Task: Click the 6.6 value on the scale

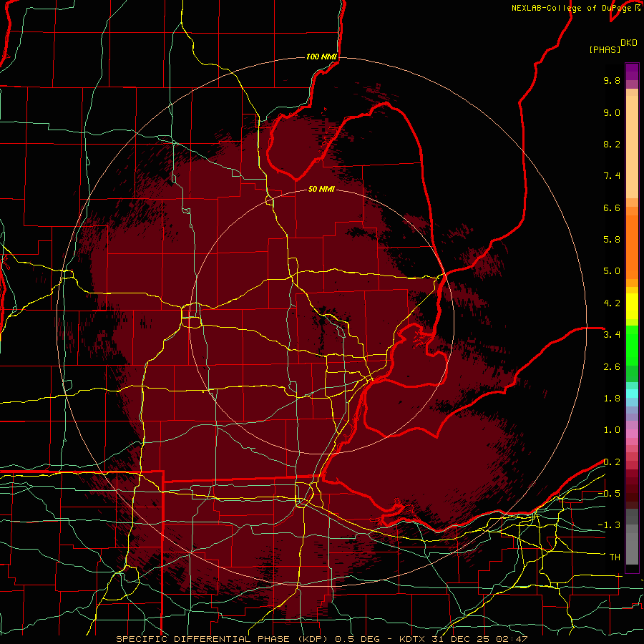Action: click(612, 208)
